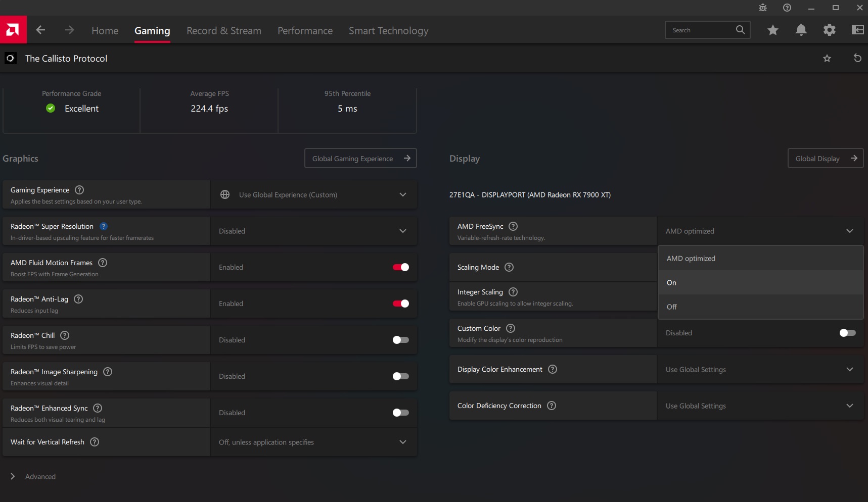The height and width of the screenshot is (502, 868).
Task: Open Global Display settings
Action: point(826,159)
